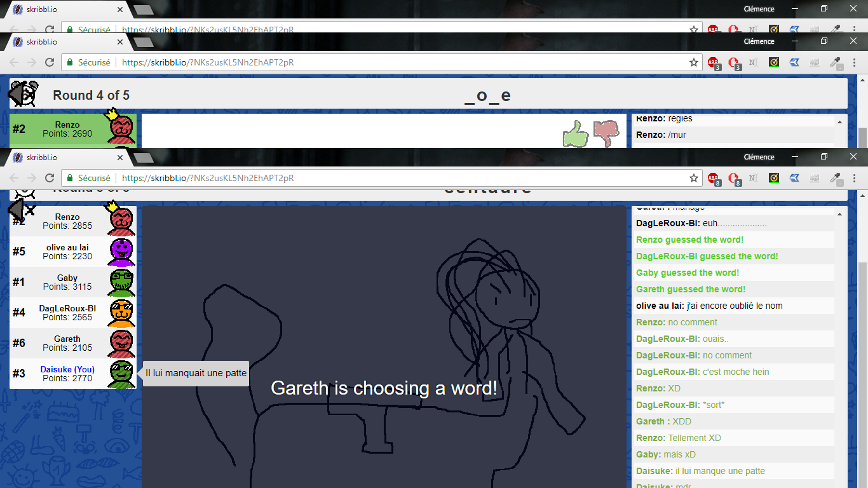
Task: Dislike the drawing with red thumbs down
Action: (x=606, y=133)
